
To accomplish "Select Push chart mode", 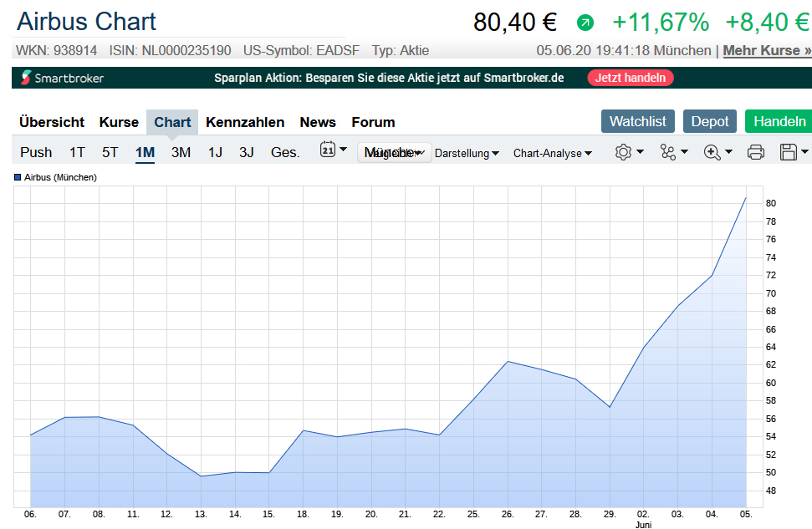I will (36, 152).
